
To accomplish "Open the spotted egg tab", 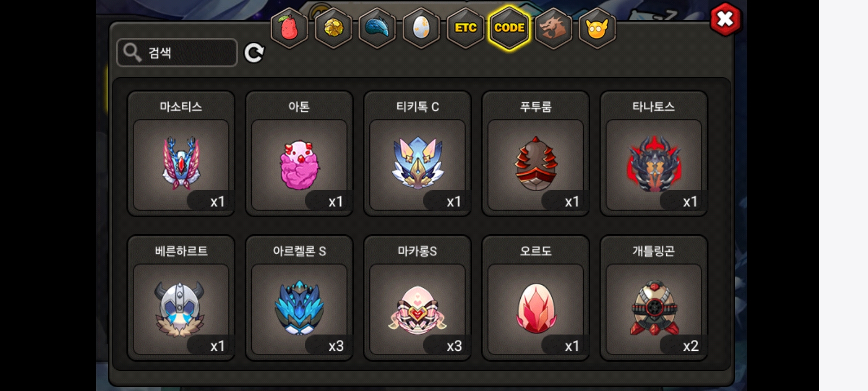I will coord(421,28).
